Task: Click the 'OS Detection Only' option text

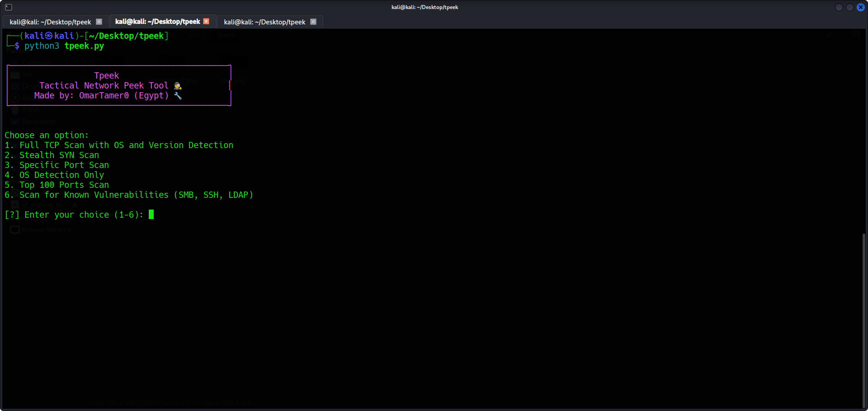Action: 61,175
